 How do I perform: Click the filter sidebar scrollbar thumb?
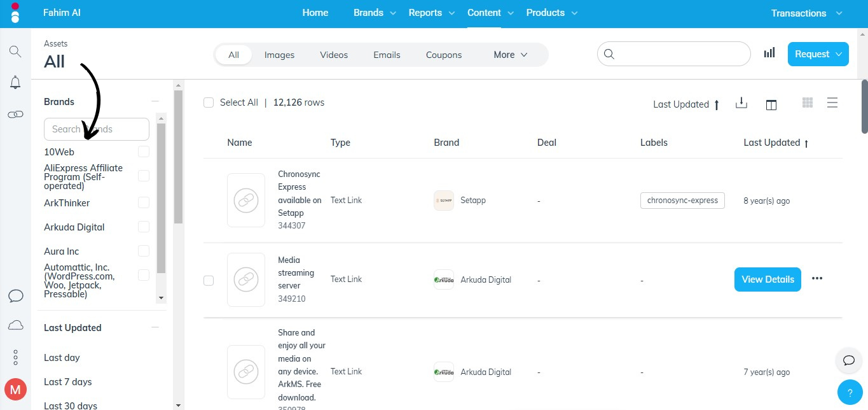point(178,157)
